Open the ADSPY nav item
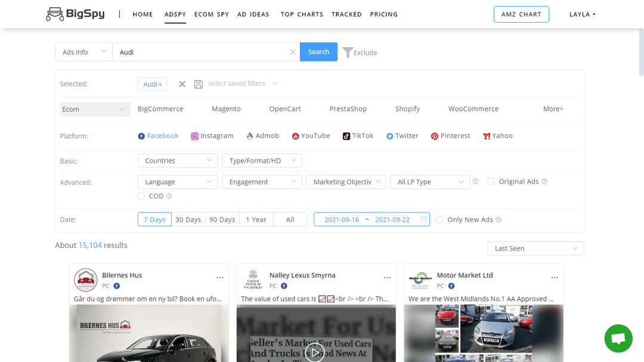 [175, 14]
